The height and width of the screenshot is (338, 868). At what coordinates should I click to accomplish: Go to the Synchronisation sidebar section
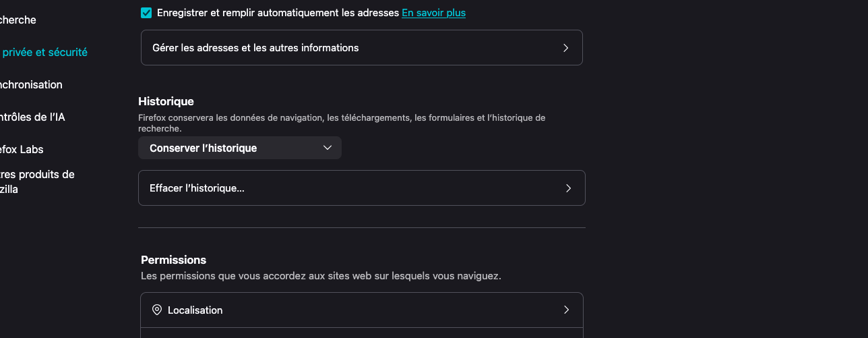coord(31,85)
